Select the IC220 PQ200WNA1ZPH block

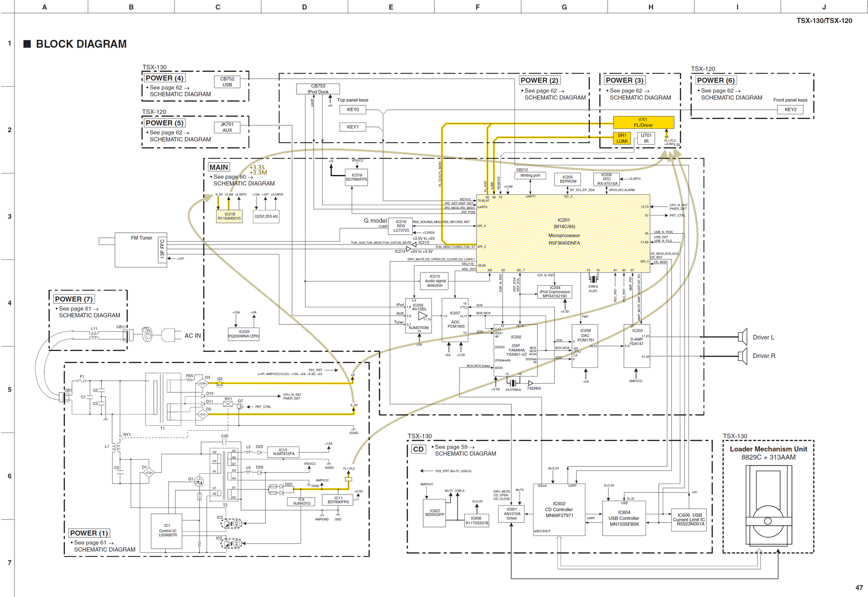(243, 334)
